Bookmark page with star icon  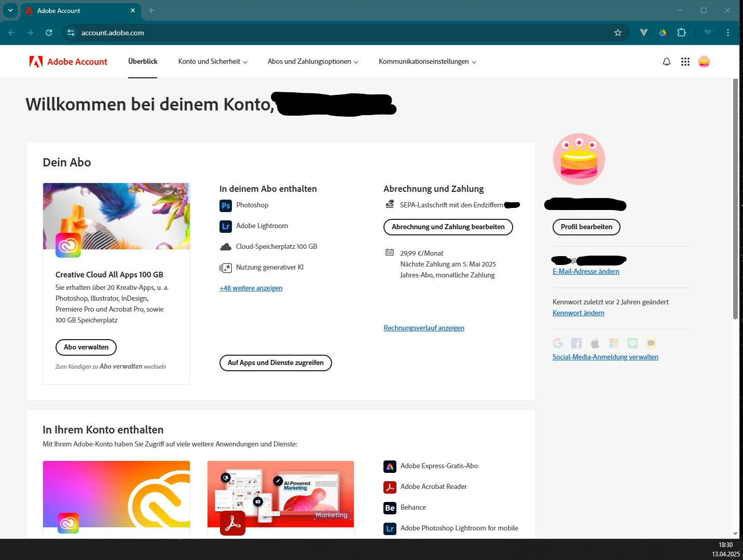tap(618, 33)
